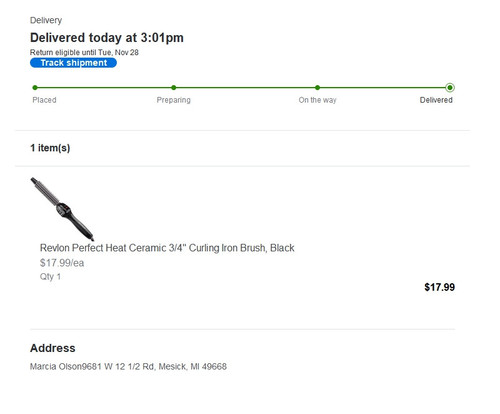The width and height of the screenshot is (500, 414).
Task: Click the Delivered step label
Action: 436,100
